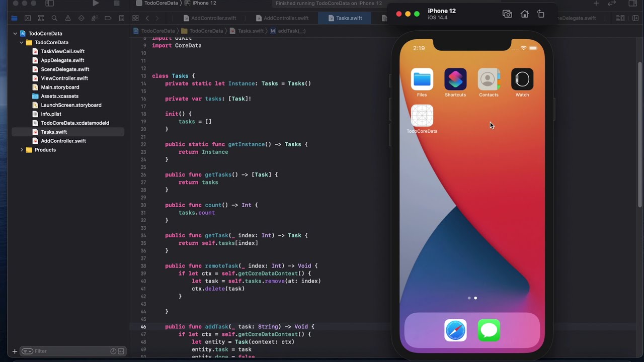The image size is (644, 362).
Task: Open Main.storyboard in navigator
Action: click(60, 87)
